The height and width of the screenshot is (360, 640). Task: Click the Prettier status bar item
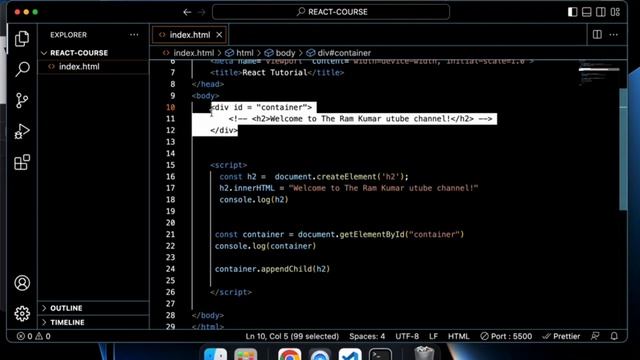pos(561,336)
